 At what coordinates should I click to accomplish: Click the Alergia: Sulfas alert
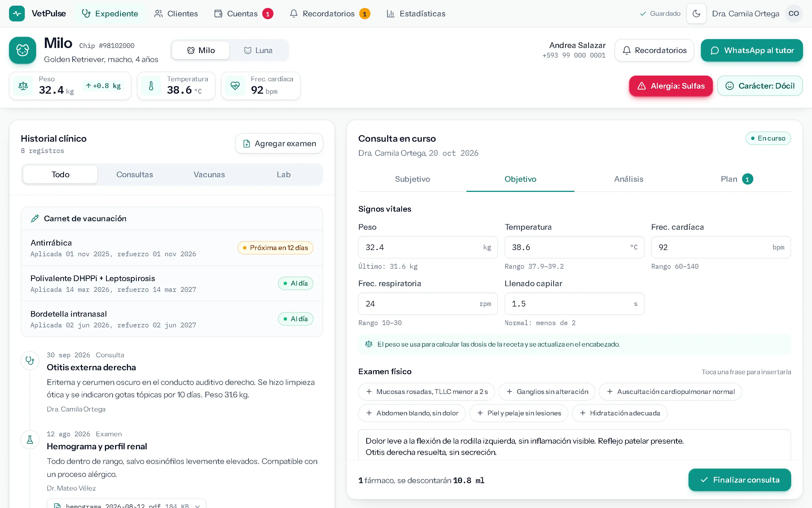(x=671, y=86)
